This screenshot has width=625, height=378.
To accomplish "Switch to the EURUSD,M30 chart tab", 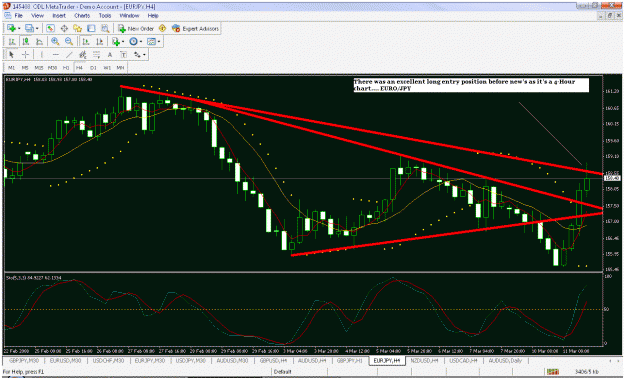I will (x=65, y=360).
